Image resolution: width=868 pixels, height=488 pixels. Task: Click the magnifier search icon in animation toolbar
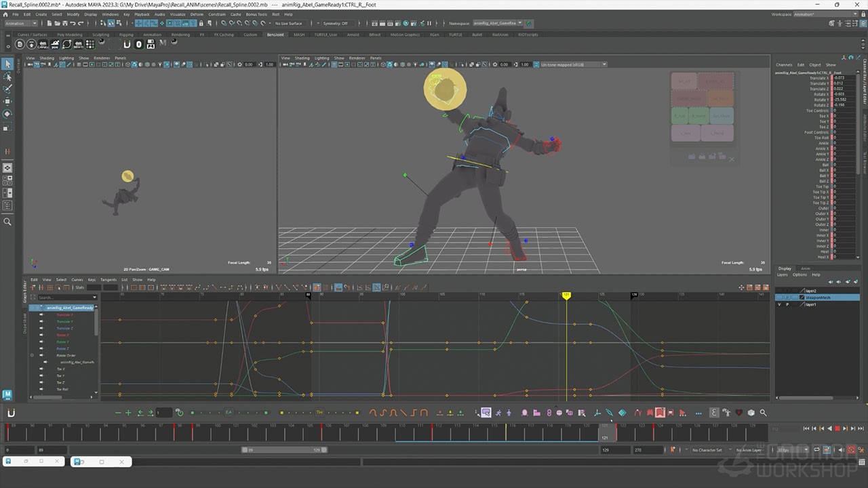[x=763, y=413]
